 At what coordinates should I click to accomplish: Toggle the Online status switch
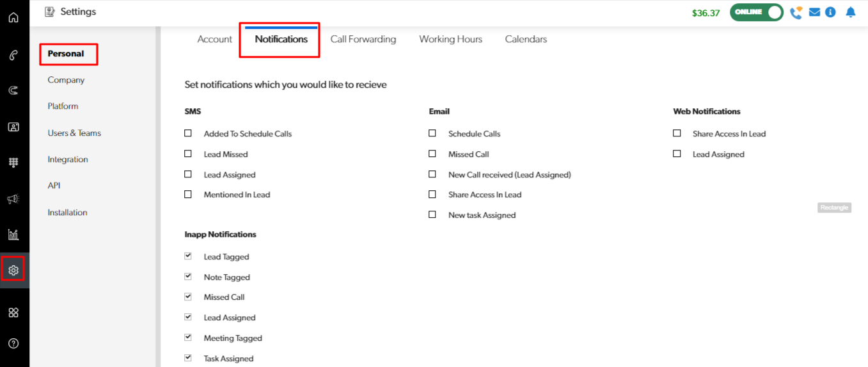pos(757,12)
